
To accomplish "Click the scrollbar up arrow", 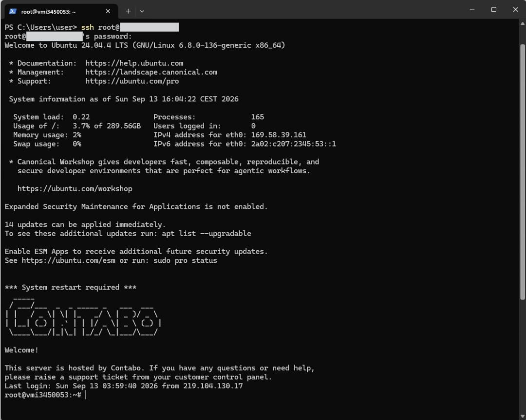I will point(522,23).
